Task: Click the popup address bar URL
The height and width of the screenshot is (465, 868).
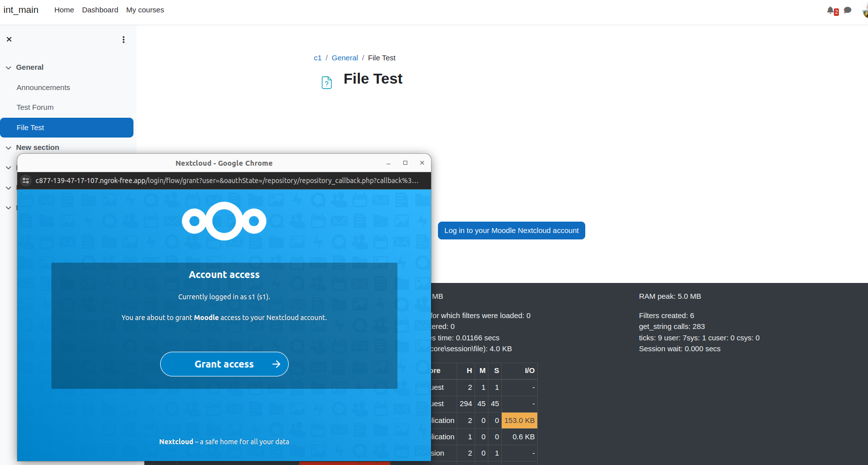Action: click(227, 181)
